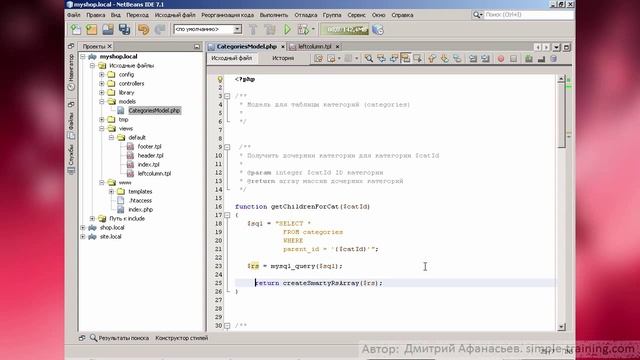The height and width of the screenshot is (360, 640).
Task: Click the garbage collection icon beside memory bar
Action: pyautogui.click(x=378, y=29)
